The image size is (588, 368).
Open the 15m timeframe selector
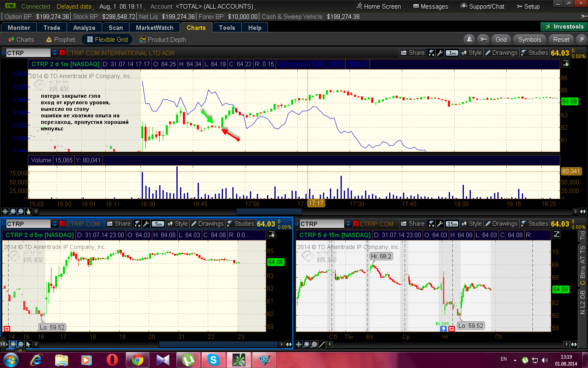[x=452, y=224]
